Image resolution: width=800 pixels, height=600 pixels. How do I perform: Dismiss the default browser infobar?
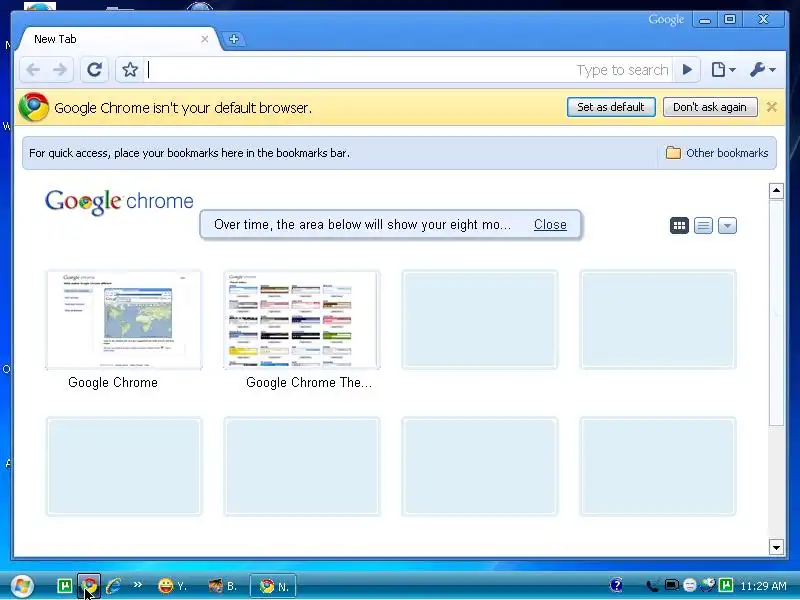(x=771, y=107)
